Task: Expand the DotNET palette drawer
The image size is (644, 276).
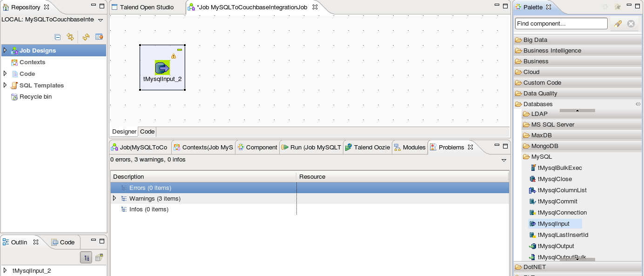Action: 578,267
